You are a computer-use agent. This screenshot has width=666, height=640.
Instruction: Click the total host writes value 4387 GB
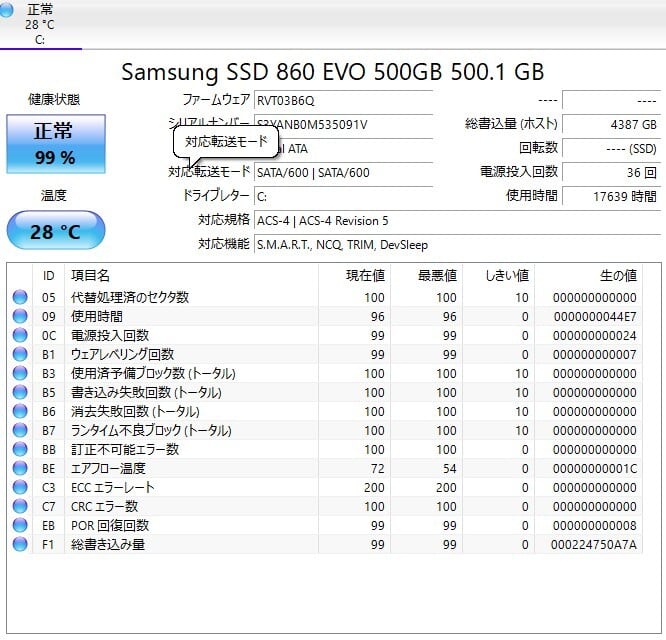(612, 124)
